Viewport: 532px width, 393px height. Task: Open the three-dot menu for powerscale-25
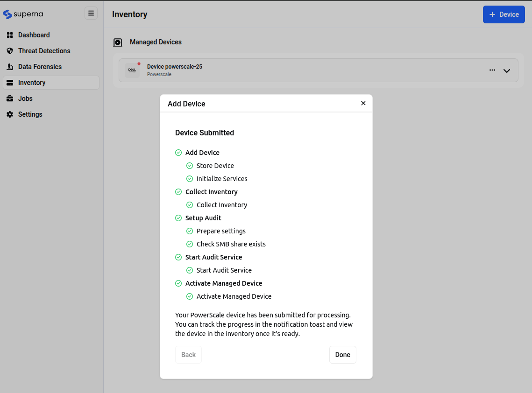click(x=492, y=70)
